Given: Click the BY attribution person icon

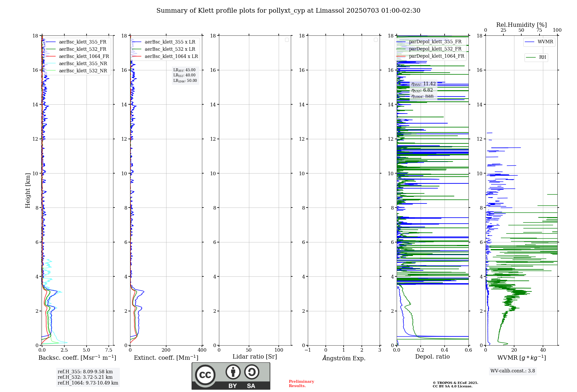Looking at the screenshot, I should pyautogui.click(x=233, y=372).
